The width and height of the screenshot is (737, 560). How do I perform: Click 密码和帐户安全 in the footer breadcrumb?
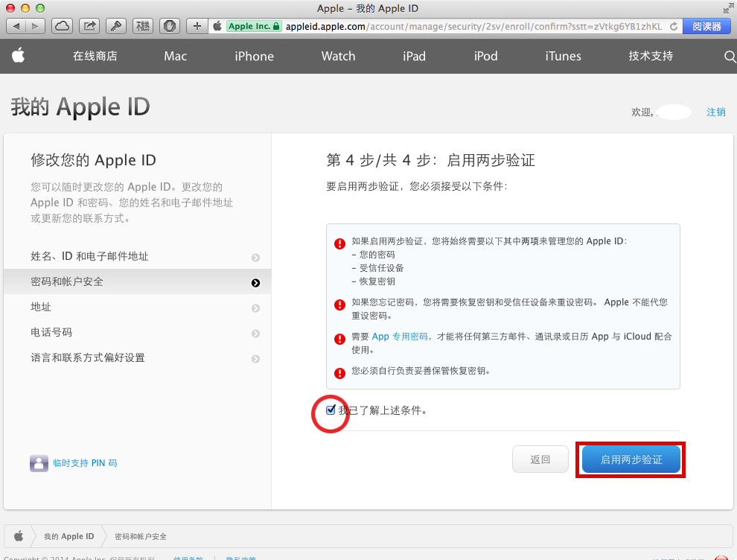pyautogui.click(x=141, y=536)
